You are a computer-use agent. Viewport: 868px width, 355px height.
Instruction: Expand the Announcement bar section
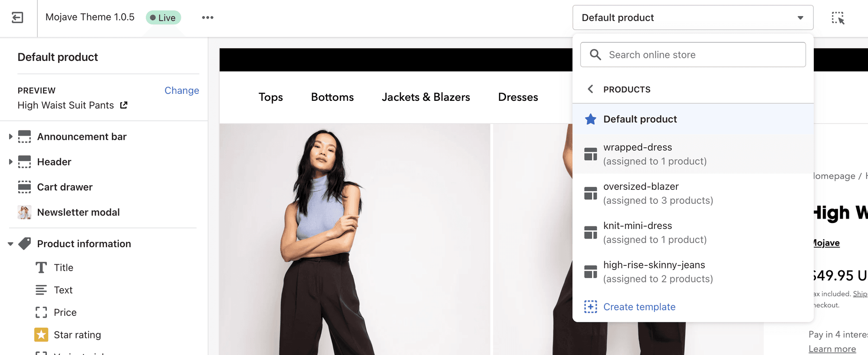10,136
